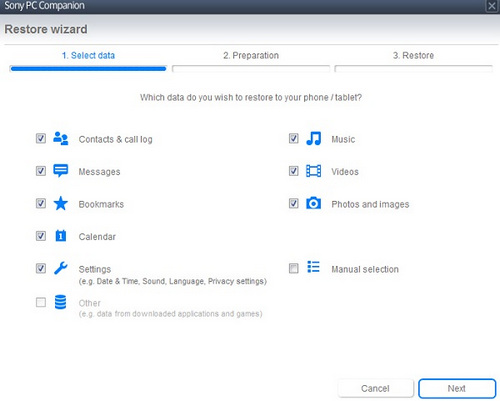500x401 pixels.
Task: Click the 'Restore wizard' heading
Action: 46,29
